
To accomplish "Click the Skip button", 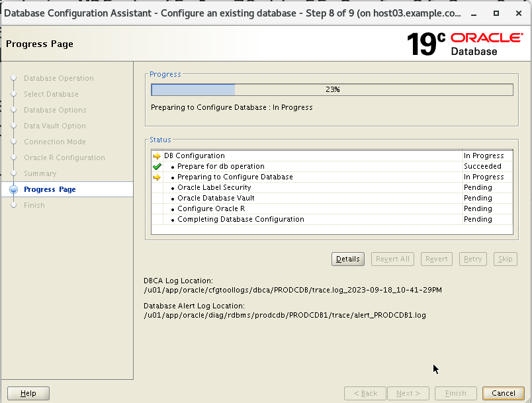I will tap(505, 259).
